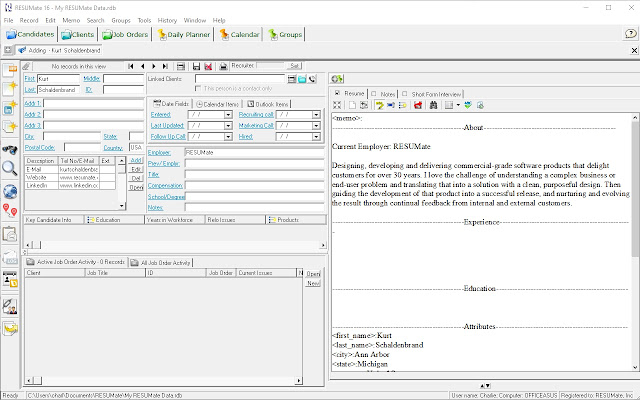Close the Adding Kurt Schaldenbrand tab
The height and width of the screenshot is (400, 640).
tap(634, 50)
